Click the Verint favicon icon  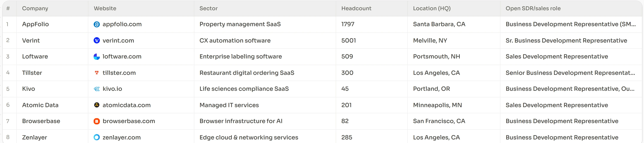pyautogui.click(x=97, y=40)
